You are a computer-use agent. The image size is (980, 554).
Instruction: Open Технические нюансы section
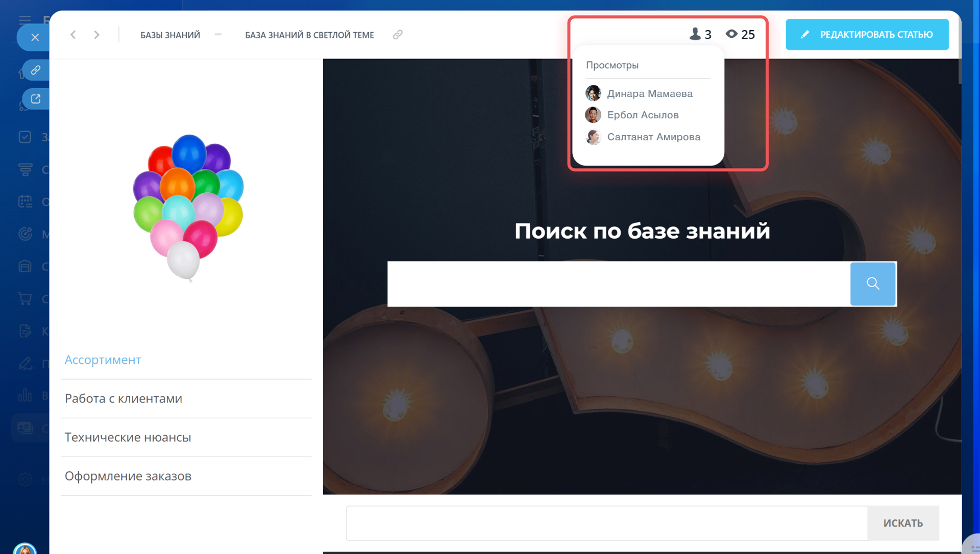click(128, 437)
